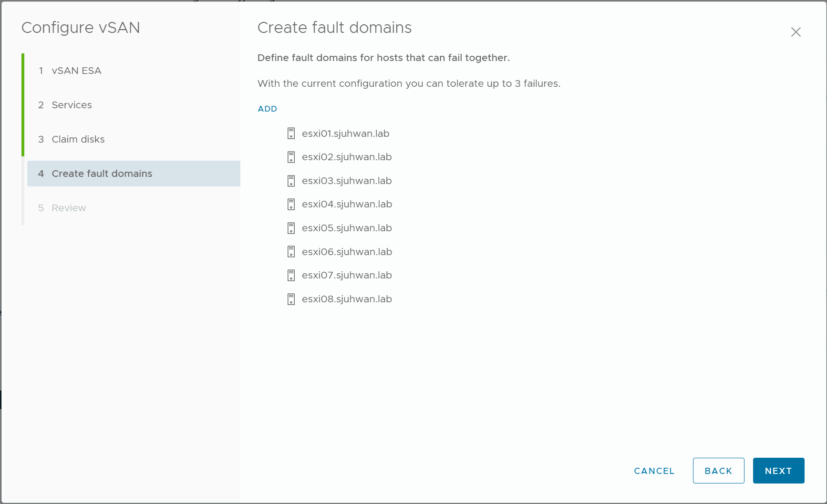Close the Configure vSAN dialog
Screen dimensions: 827x504
pyautogui.click(x=796, y=32)
